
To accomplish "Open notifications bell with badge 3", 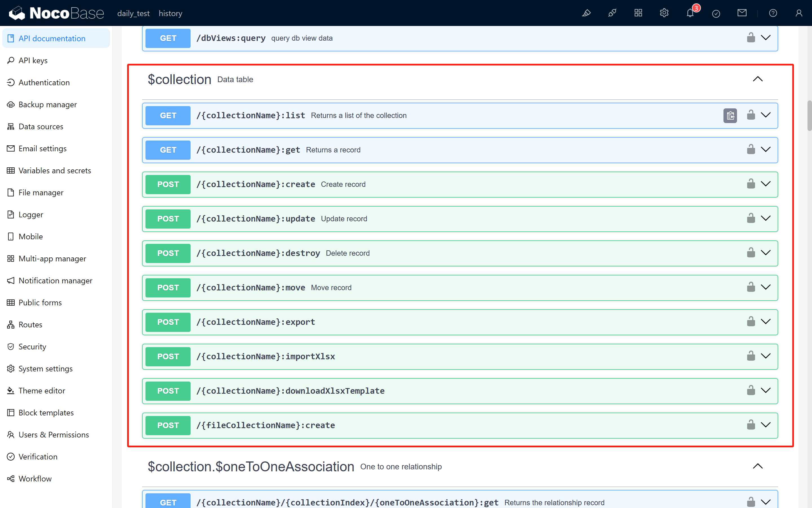I will pyautogui.click(x=690, y=13).
